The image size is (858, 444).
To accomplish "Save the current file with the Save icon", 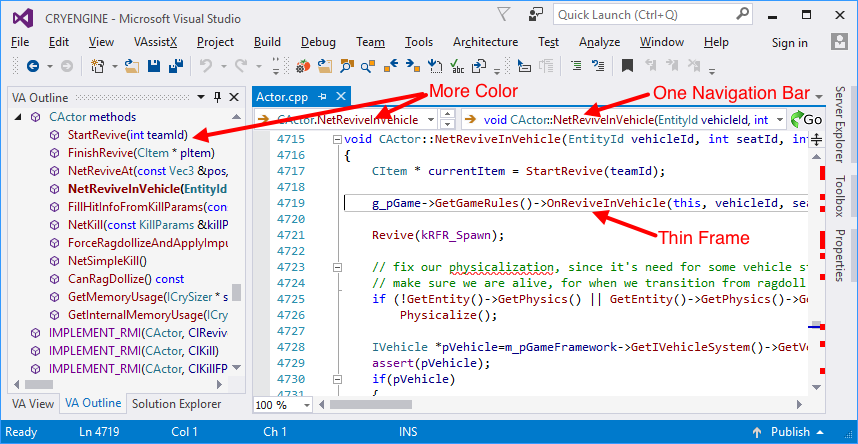I will pos(154,66).
